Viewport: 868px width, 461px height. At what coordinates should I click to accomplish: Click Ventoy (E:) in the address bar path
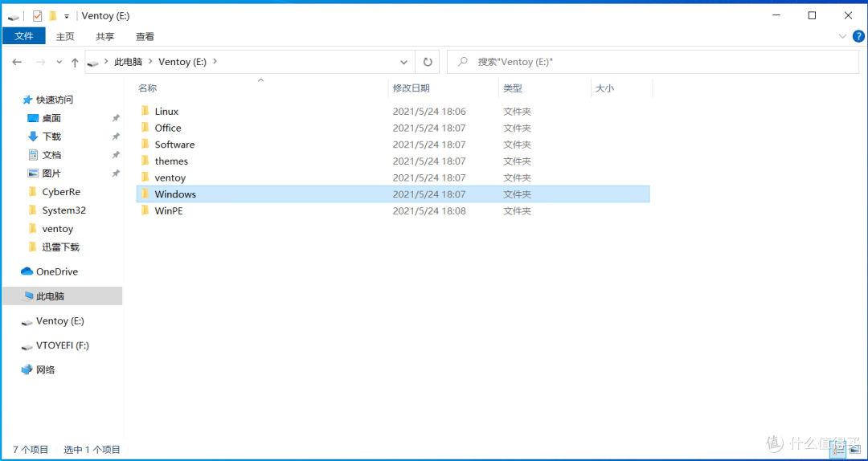(x=182, y=62)
